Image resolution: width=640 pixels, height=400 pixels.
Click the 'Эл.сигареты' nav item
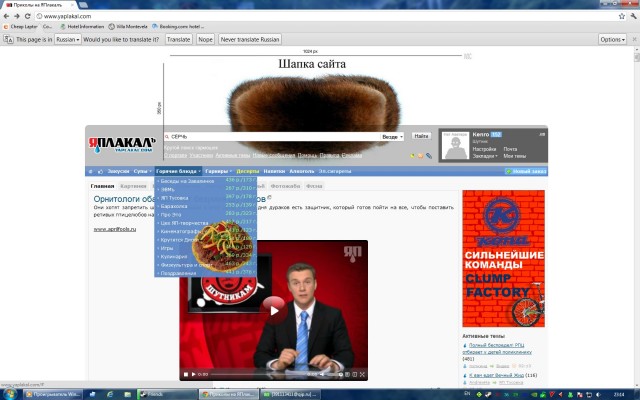click(x=335, y=171)
